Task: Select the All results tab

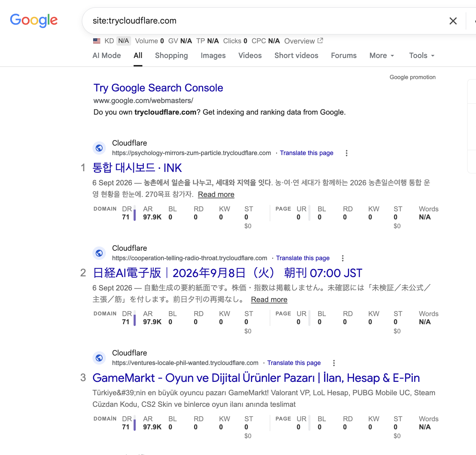Action: click(x=138, y=56)
